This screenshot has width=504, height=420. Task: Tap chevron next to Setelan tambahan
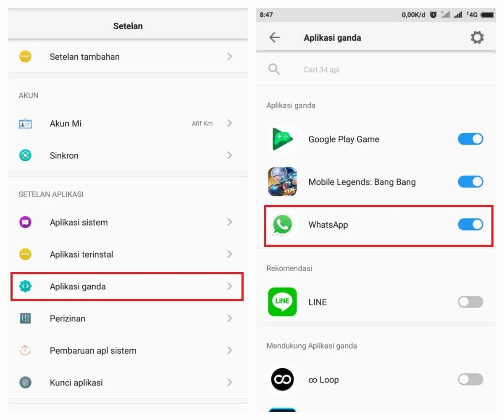point(229,56)
